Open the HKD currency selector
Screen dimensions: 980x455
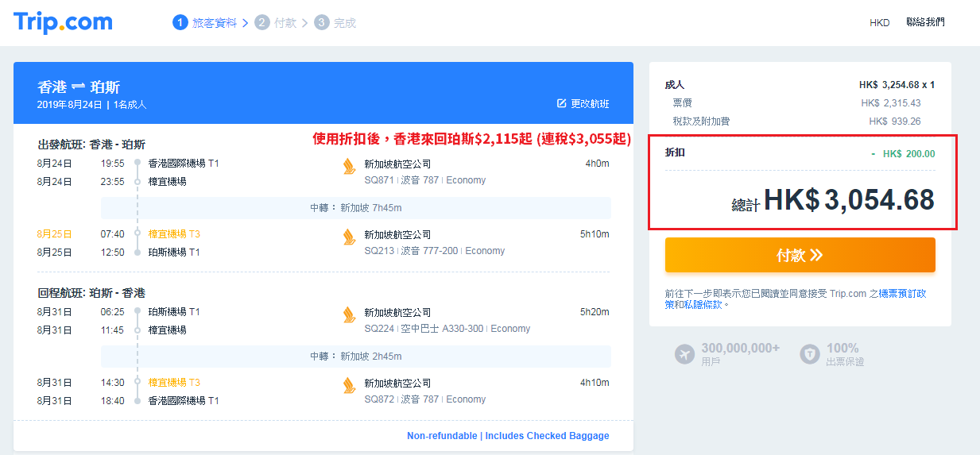(x=880, y=22)
